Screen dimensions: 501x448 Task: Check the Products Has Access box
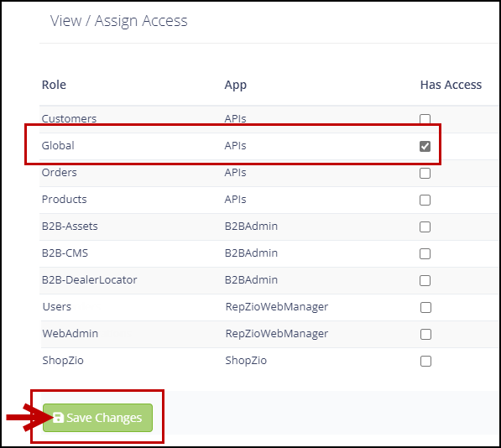pyautogui.click(x=425, y=201)
